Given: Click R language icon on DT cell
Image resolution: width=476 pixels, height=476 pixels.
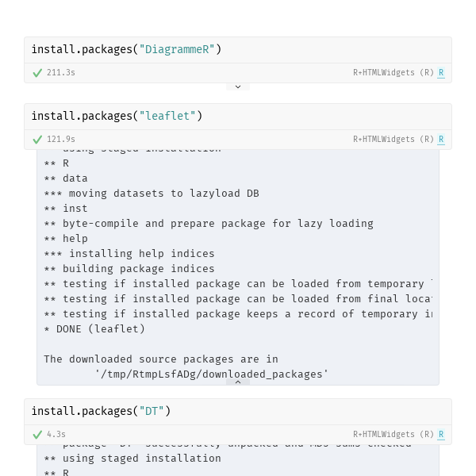Looking at the screenshot, I should click(x=441, y=435).
